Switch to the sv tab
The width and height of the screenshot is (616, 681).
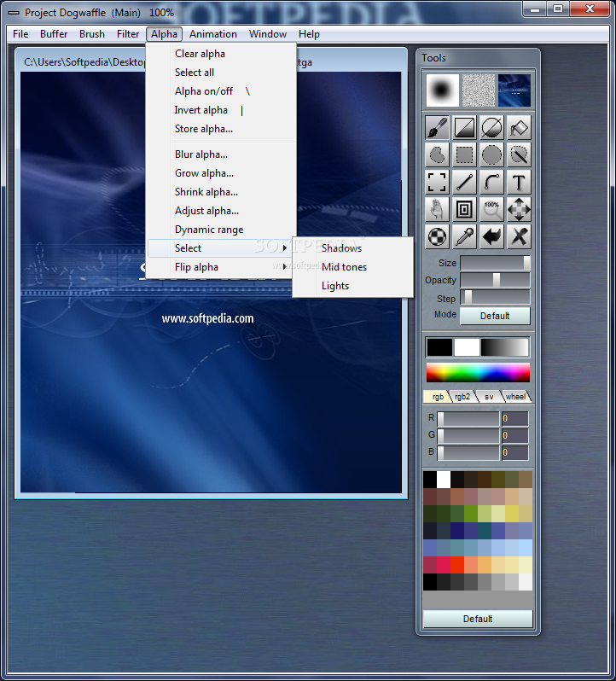point(489,397)
